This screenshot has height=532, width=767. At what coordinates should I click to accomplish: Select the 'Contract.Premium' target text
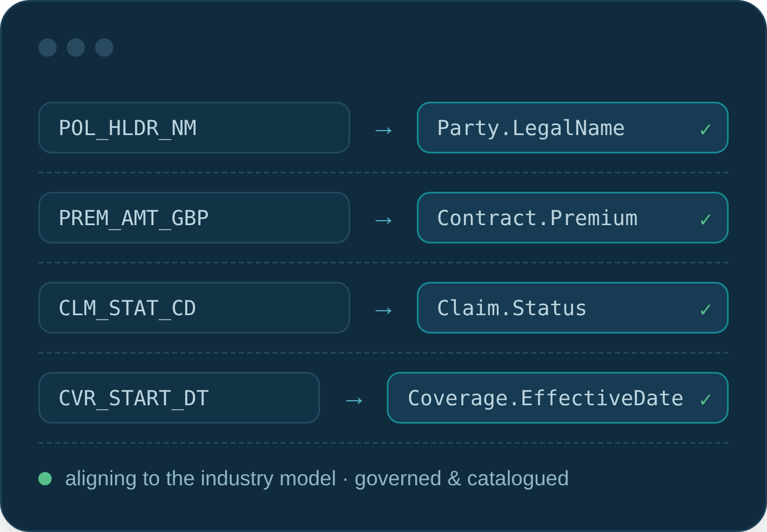(x=537, y=218)
